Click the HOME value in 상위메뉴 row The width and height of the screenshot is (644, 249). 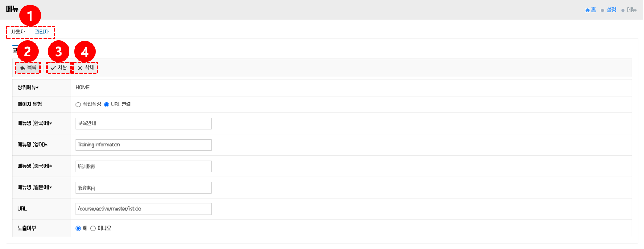[83, 88]
